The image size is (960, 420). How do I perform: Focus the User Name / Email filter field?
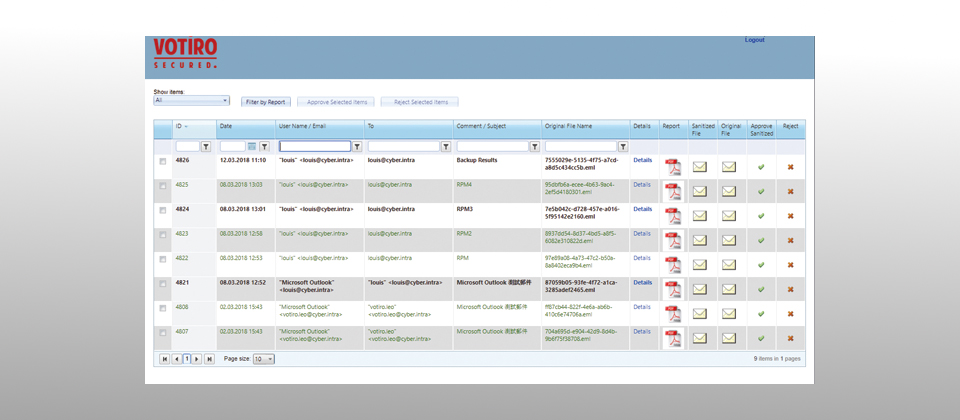click(315, 147)
